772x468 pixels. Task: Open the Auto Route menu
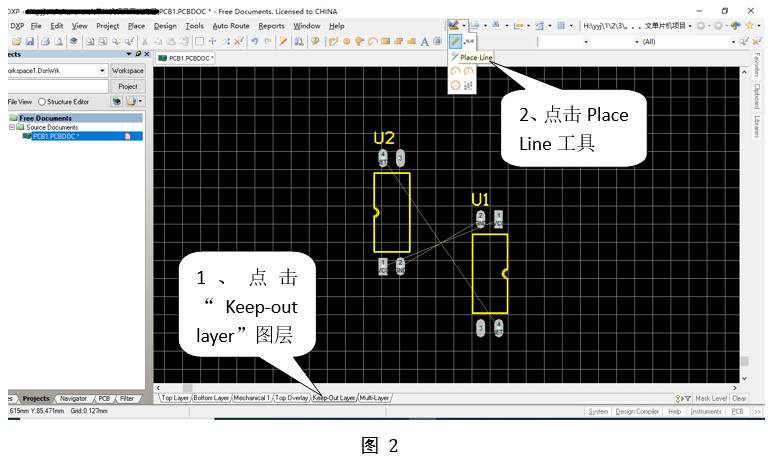tap(231, 26)
